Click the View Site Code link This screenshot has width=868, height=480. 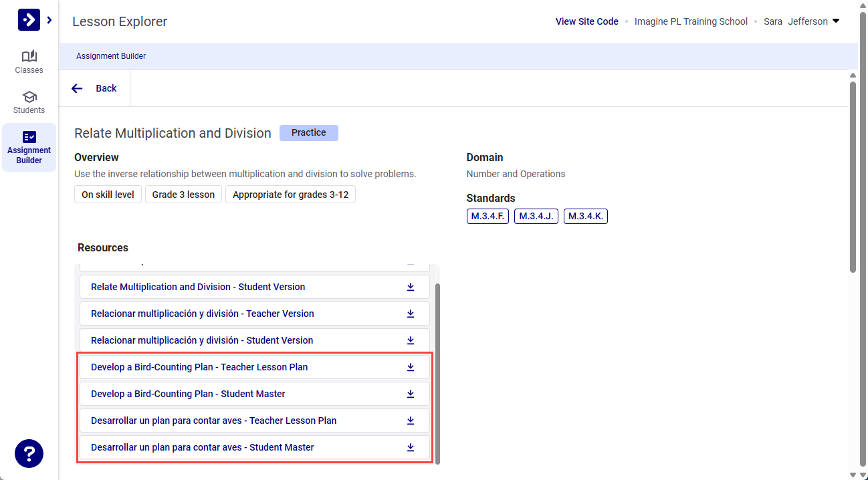(x=586, y=21)
